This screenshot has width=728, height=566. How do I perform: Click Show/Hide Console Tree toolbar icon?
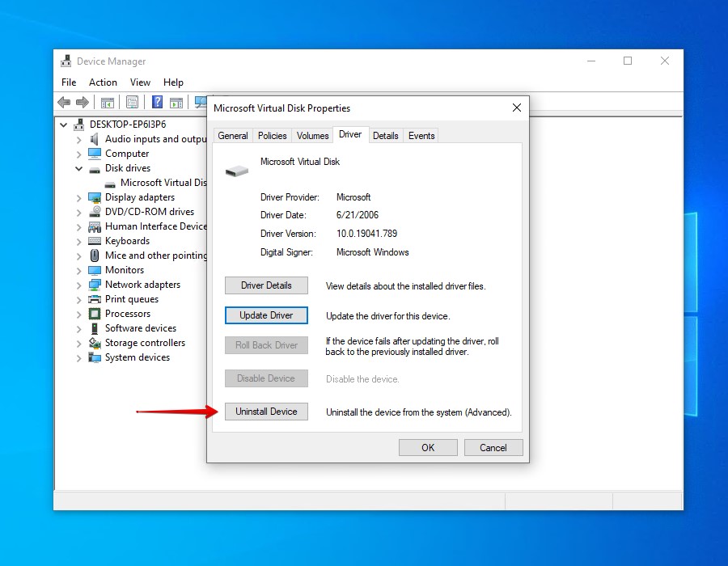click(x=108, y=102)
